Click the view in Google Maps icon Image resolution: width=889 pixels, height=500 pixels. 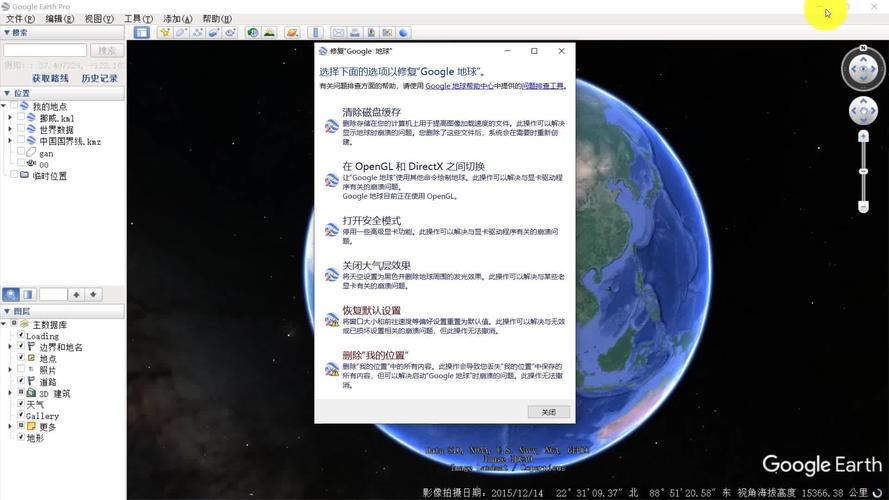(x=387, y=32)
